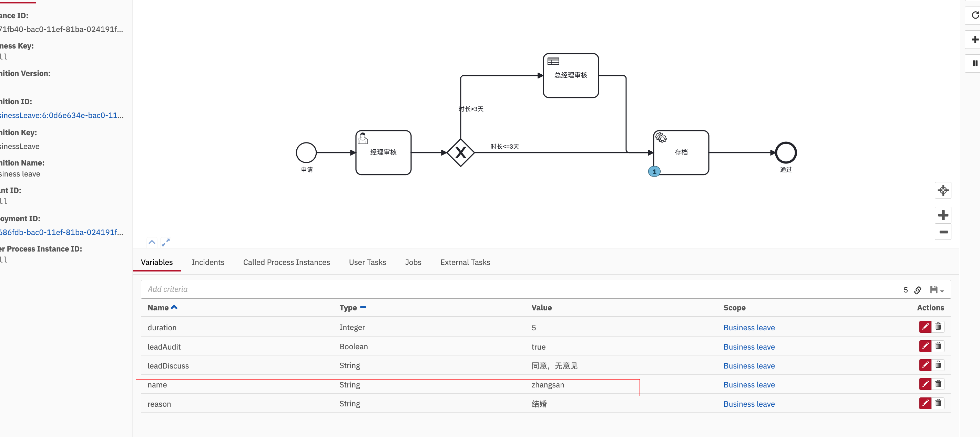Screen dimensions: 980x437
Task: Open the User Tasks tab
Action: click(x=367, y=262)
